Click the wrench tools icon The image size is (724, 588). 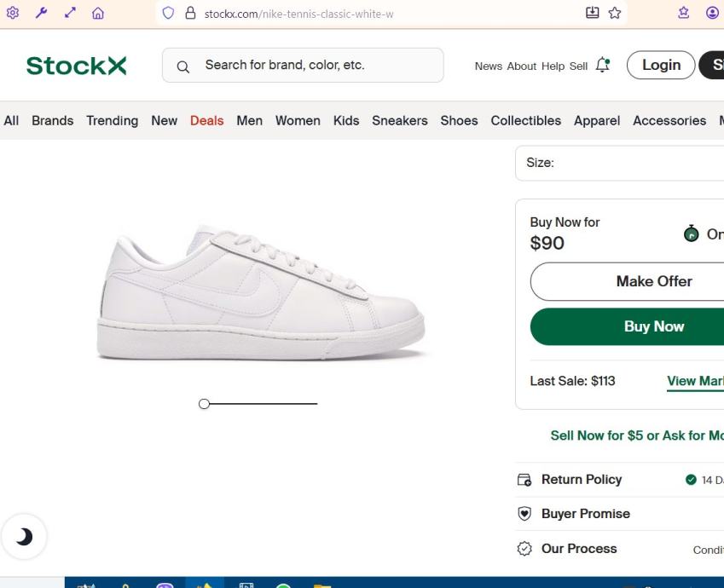point(40,13)
